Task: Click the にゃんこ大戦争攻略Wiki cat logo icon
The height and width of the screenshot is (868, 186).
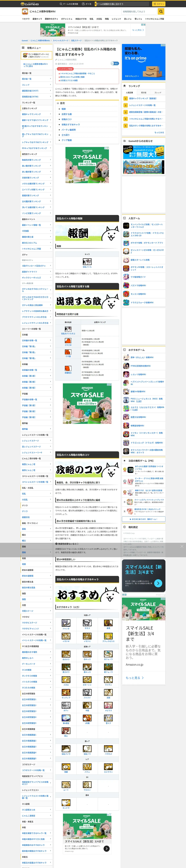Action: click(25, 11)
